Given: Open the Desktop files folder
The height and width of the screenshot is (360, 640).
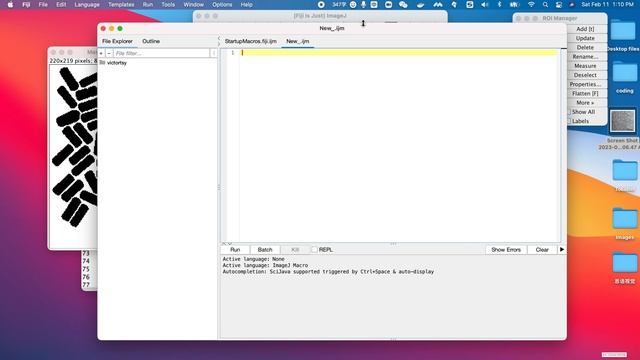Looking at the screenshot, I should click(x=623, y=32).
